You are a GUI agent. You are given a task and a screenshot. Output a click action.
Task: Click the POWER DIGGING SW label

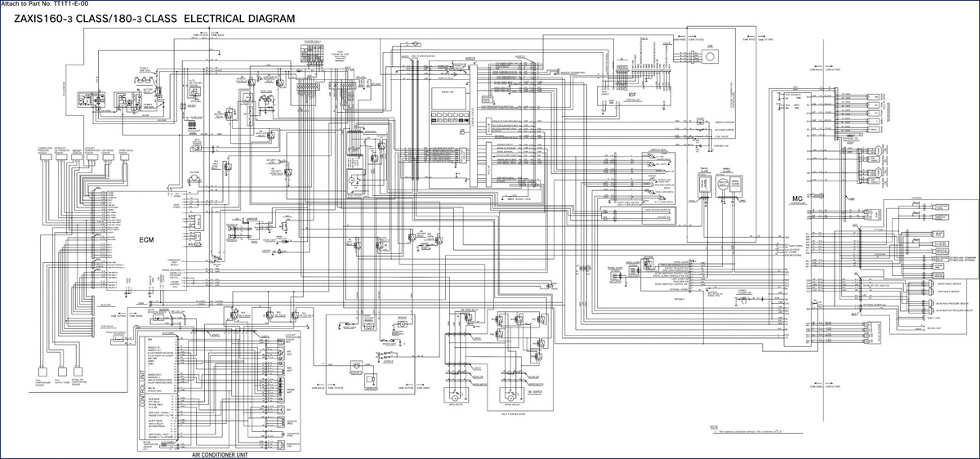coord(745,292)
